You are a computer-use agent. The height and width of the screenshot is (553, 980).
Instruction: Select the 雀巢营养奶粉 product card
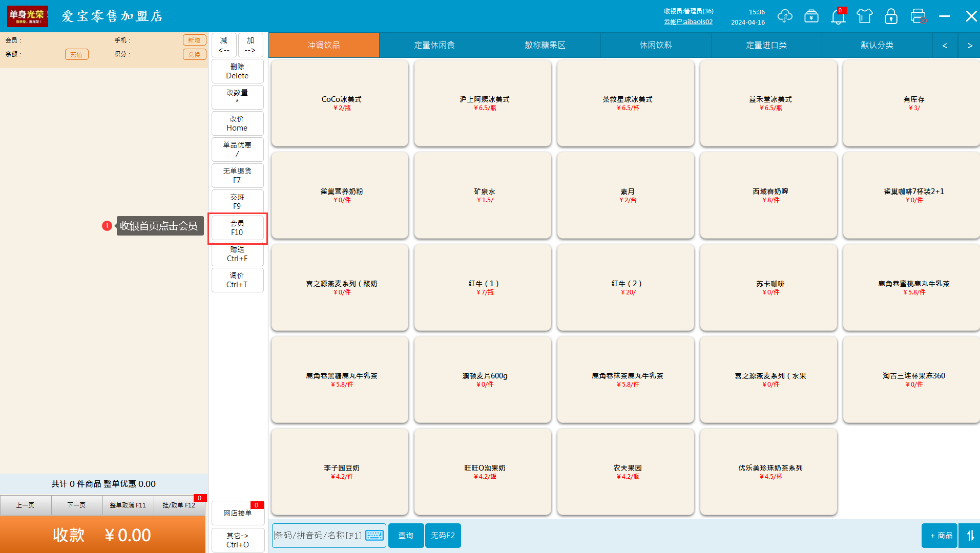(340, 195)
